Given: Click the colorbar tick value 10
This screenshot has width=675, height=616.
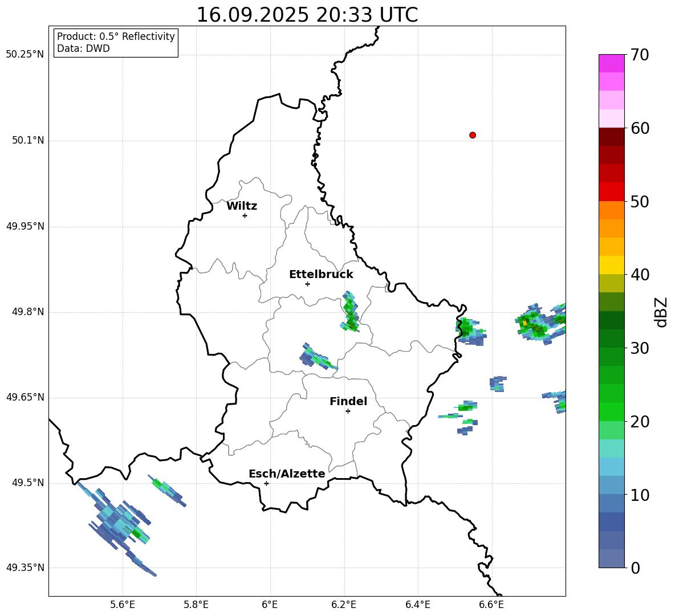Looking at the screenshot, I should tap(640, 495).
